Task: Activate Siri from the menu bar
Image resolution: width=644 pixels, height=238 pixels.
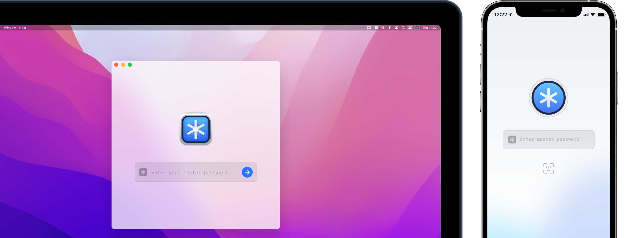Action: click(x=417, y=28)
